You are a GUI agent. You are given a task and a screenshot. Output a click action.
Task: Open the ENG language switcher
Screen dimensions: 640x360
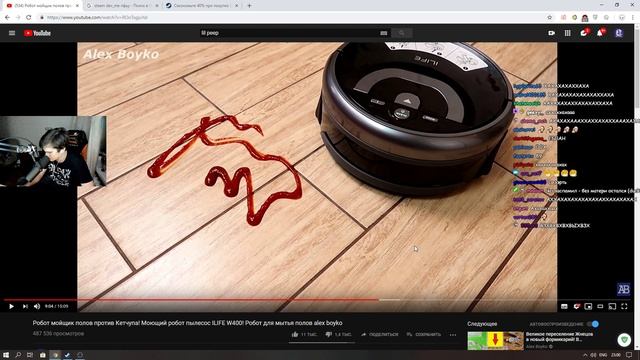click(603, 355)
